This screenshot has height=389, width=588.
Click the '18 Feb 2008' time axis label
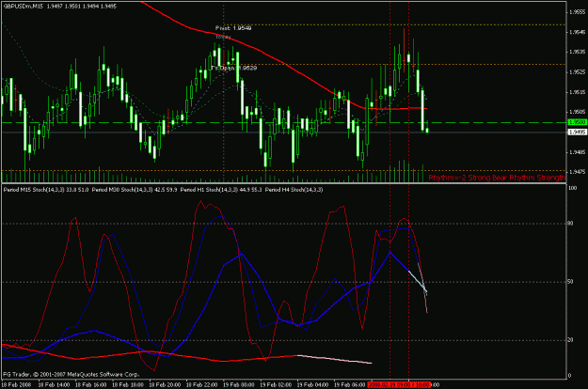(x=16, y=384)
